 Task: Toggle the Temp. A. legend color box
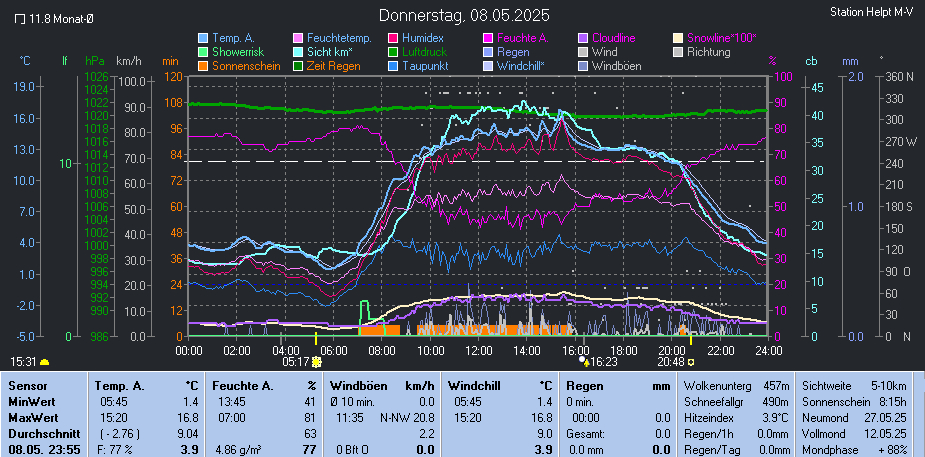point(203,38)
